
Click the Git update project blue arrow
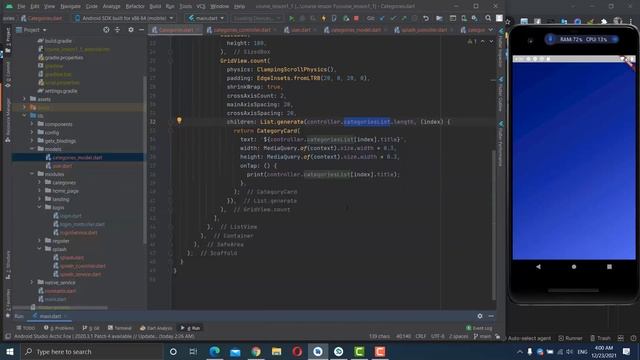pyautogui.click(x=382, y=18)
